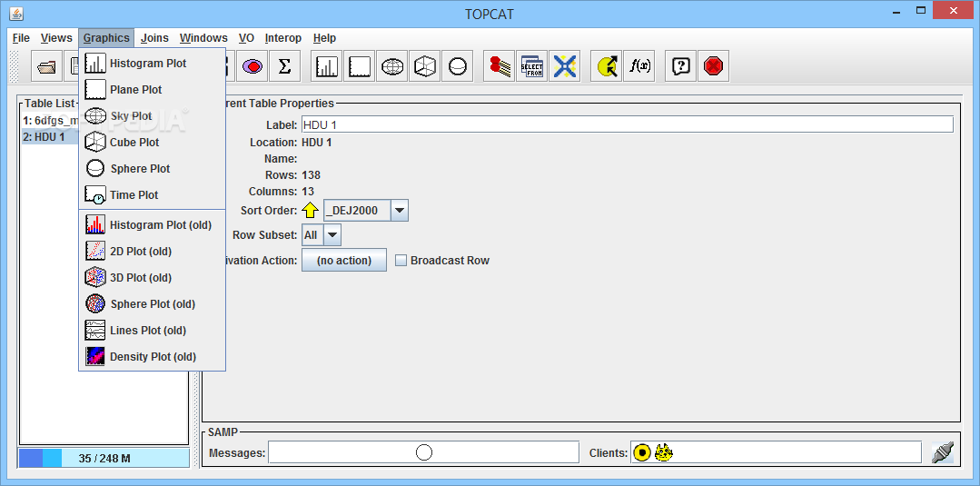Toggle sort direction with yellow up arrow
The image size is (980, 486).
coord(310,210)
